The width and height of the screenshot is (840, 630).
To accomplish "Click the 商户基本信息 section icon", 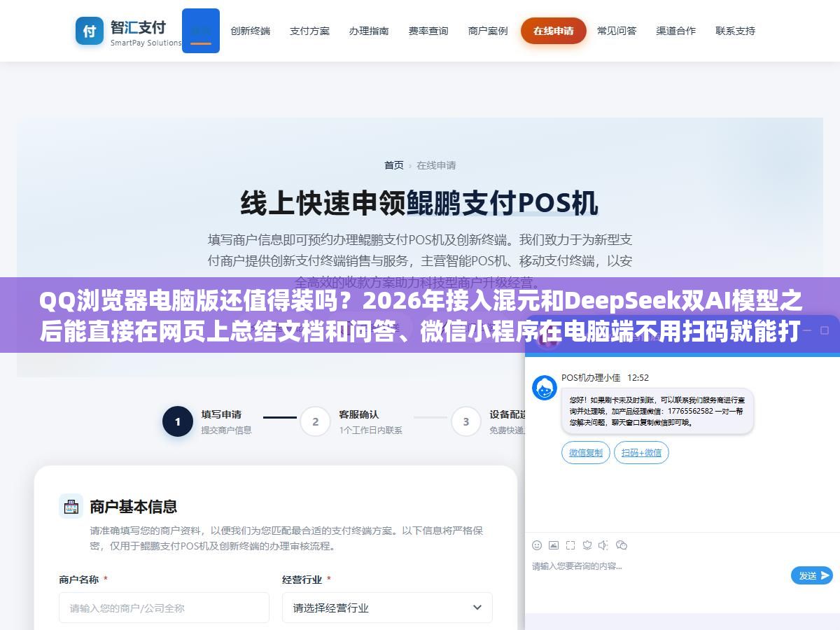I will (x=71, y=505).
